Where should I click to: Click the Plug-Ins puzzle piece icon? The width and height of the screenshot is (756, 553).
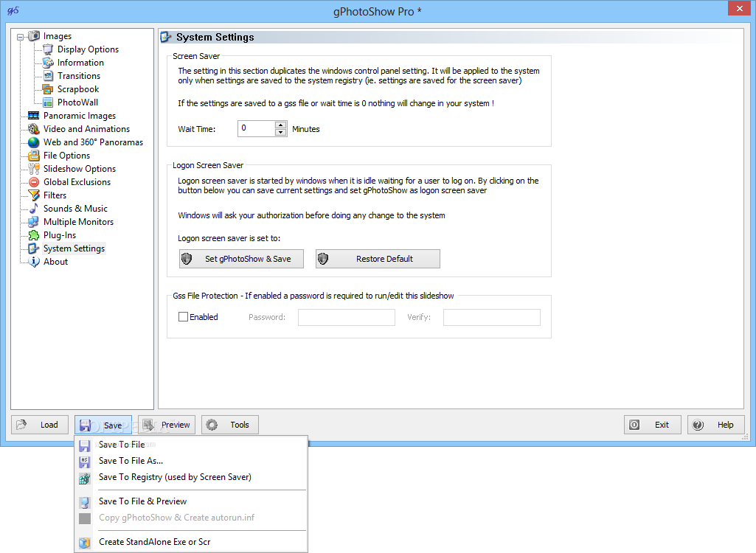pos(34,235)
